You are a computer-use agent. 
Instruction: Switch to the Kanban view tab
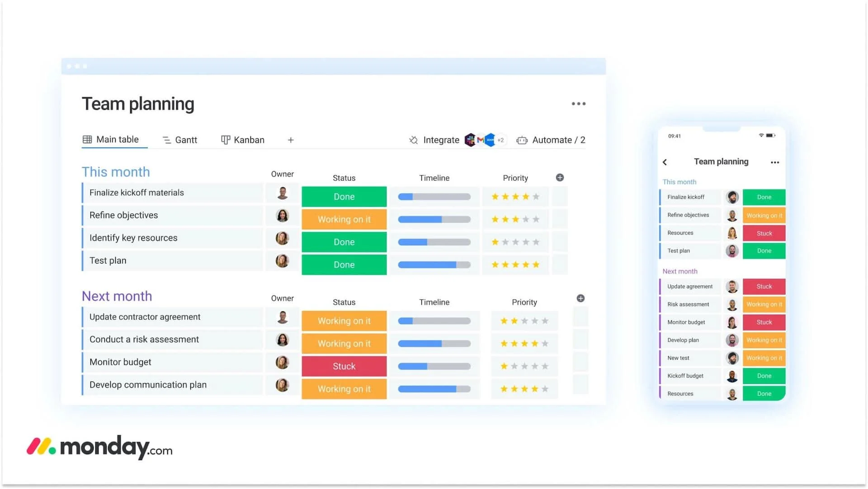tap(243, 140)
